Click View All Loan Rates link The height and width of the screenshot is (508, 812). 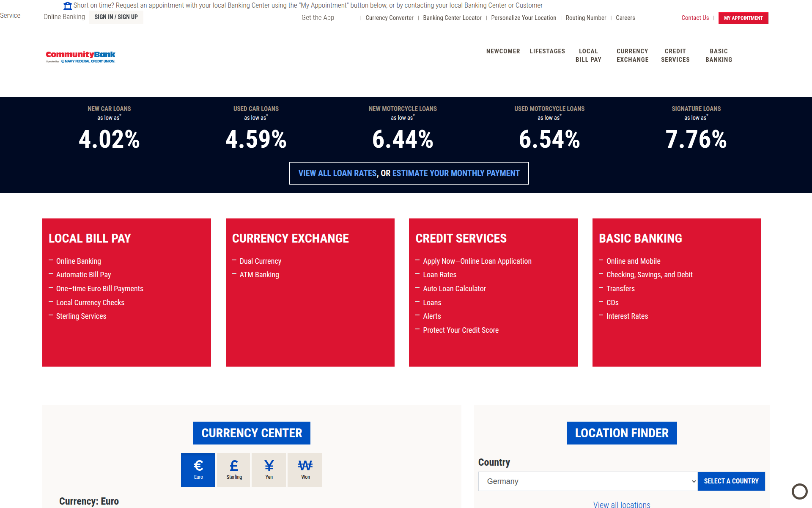[x=337, y=173]
